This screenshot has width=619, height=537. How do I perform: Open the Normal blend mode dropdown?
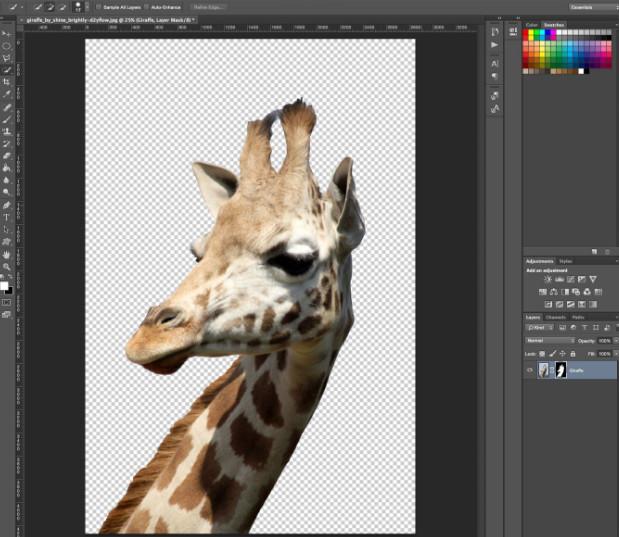click(x=550, y=340)
